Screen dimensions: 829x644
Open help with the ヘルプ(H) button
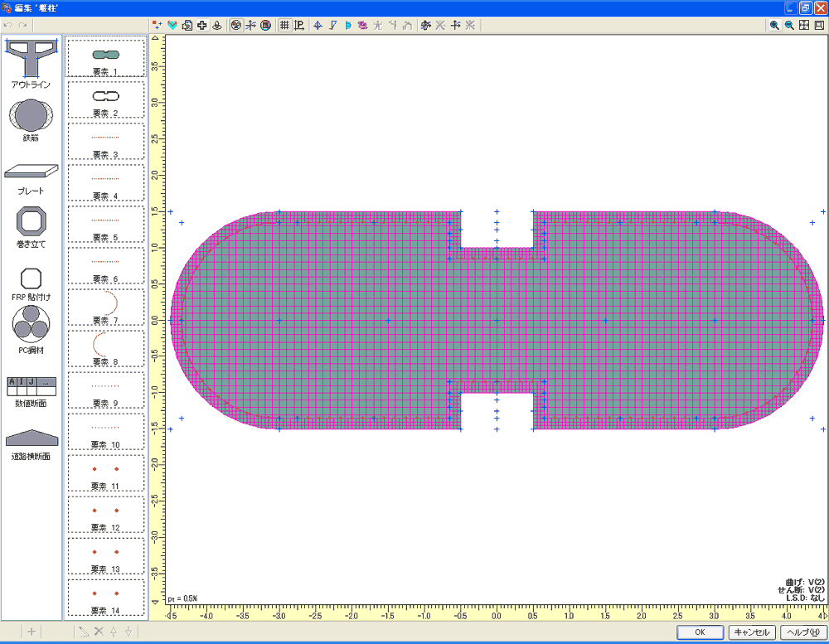(803, 632)
